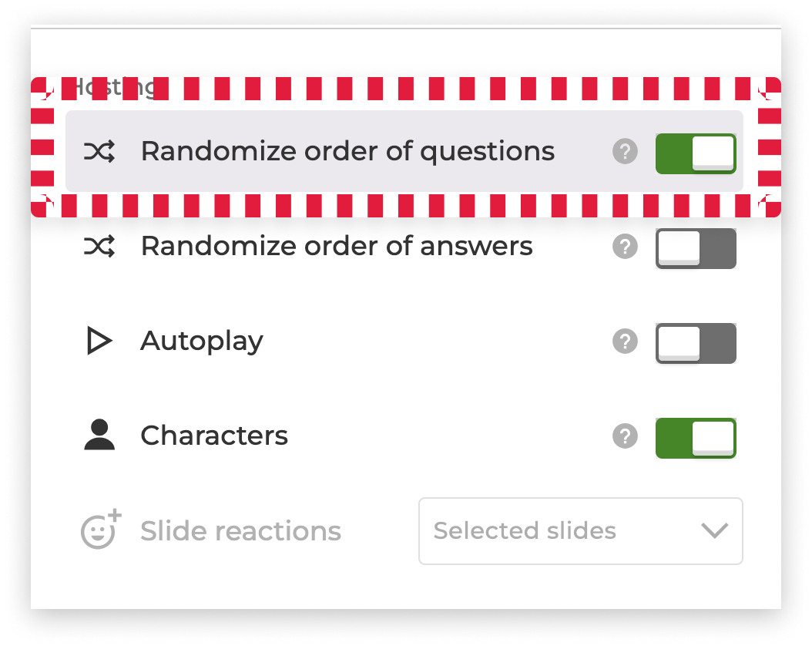Click the Slide reactions smiley icon
This screenshot has height=646, width=812.
[101, 530]
